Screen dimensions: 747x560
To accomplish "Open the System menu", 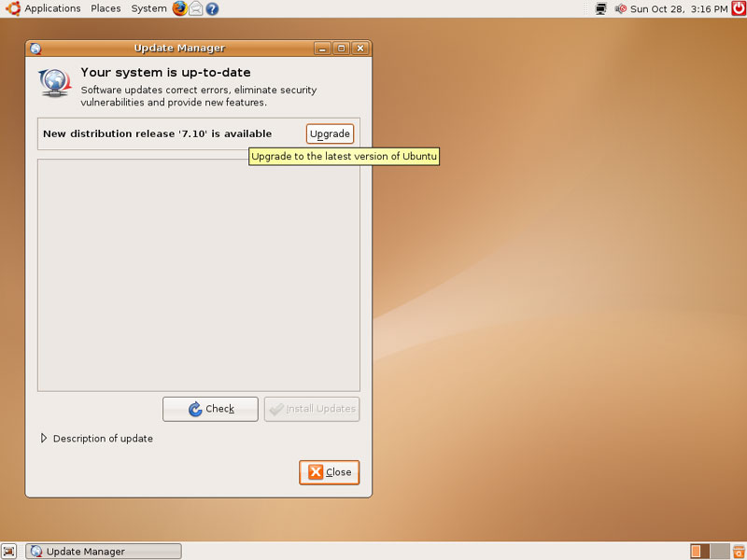I will [x=148, y=8].
